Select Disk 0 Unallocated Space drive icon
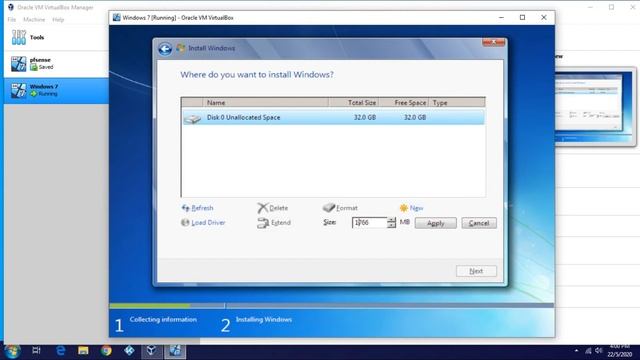This screenshot has width=640, height=360. [192, 118]
